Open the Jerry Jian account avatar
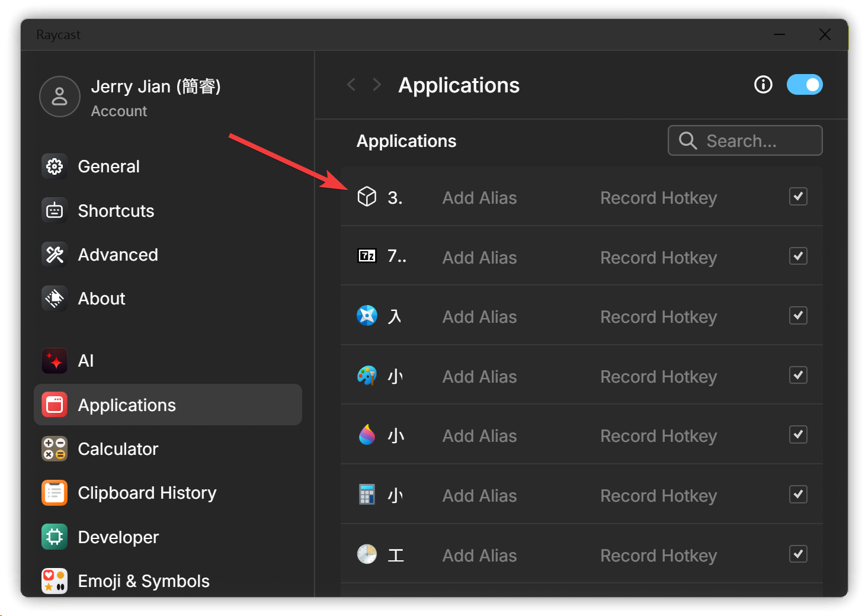 tap(60, 97)
